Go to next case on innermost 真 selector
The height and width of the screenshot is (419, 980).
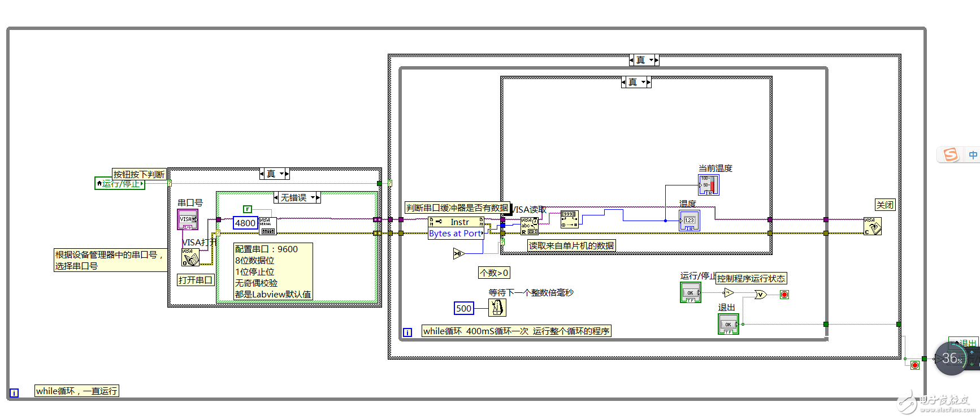coord(649,82)
